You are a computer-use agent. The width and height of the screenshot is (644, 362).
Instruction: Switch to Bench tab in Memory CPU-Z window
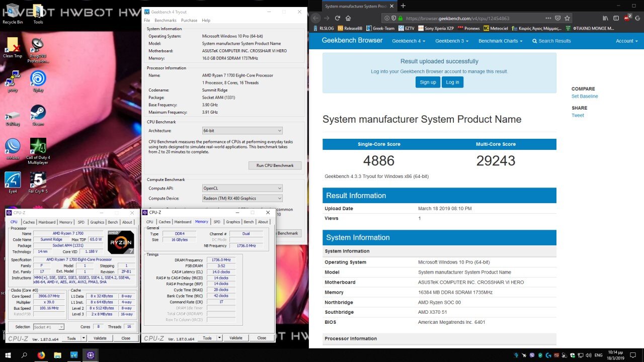[x=249, y=222]
